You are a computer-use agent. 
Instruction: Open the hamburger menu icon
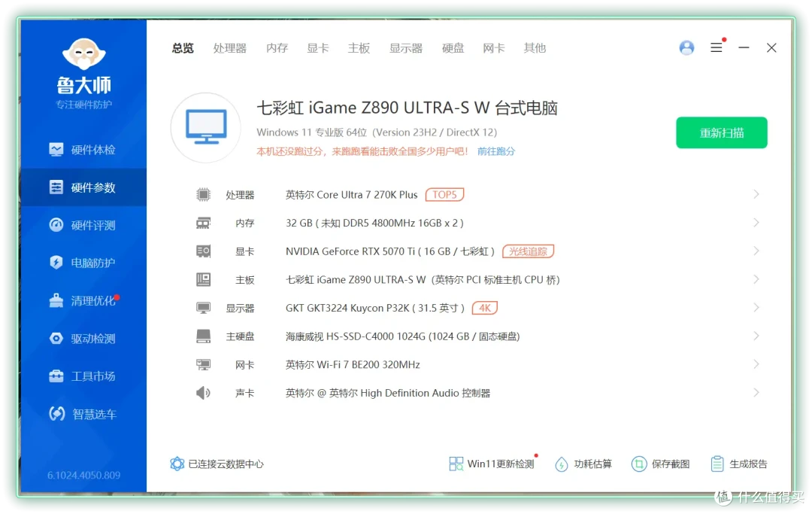coord(717,47)
